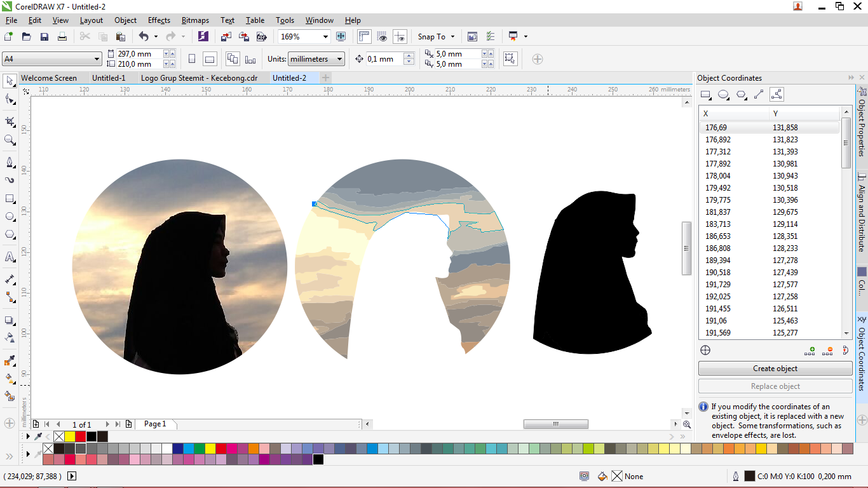This screenshot has height=488, width=868.
Task: Open the Object menu
Action: click(126, 20)
